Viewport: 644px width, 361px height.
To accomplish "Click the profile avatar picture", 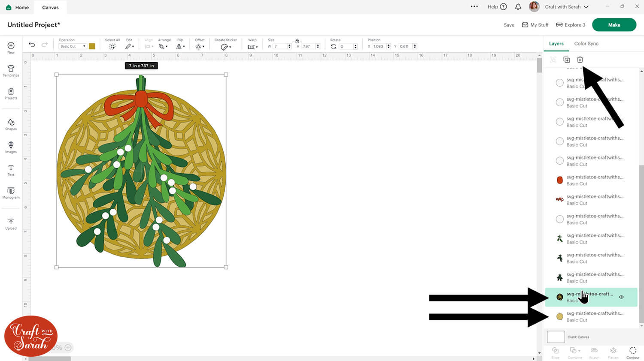I will tap(534, 6).
